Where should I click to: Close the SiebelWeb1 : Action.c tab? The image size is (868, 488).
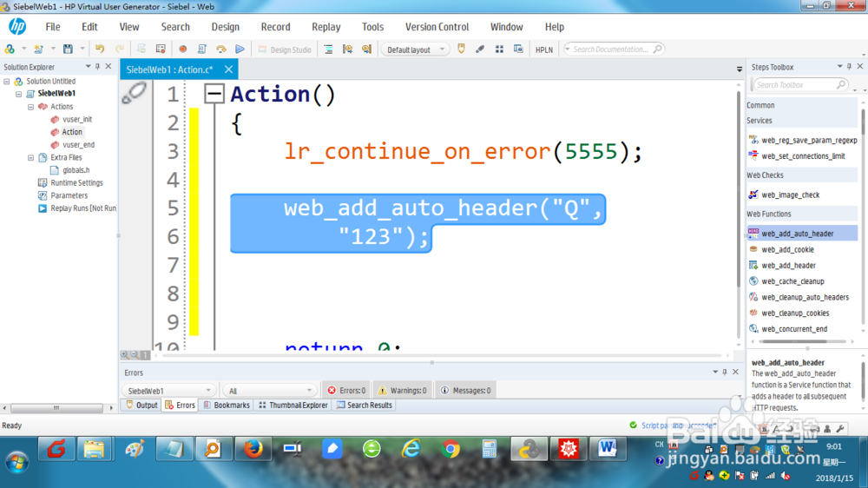tap(228, 69)
